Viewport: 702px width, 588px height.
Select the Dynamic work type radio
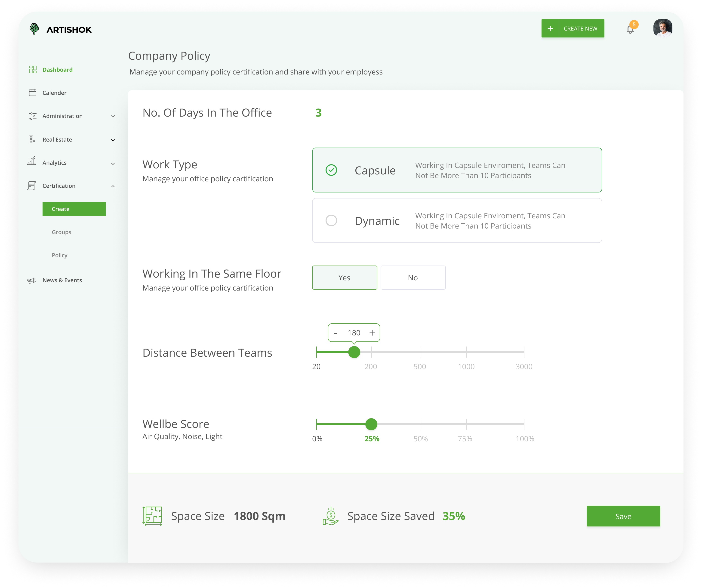pyautogui.click(x=331, y=220)
